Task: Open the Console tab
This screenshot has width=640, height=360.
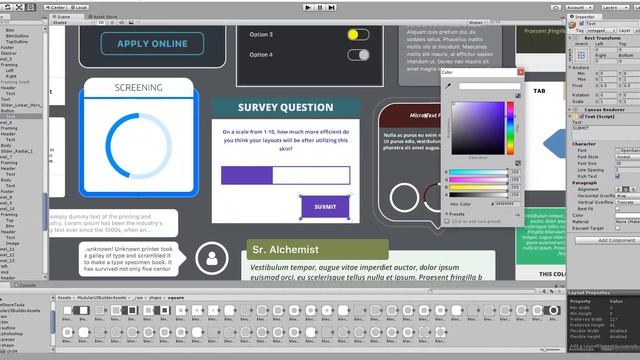Action: (x=25, y=285)
